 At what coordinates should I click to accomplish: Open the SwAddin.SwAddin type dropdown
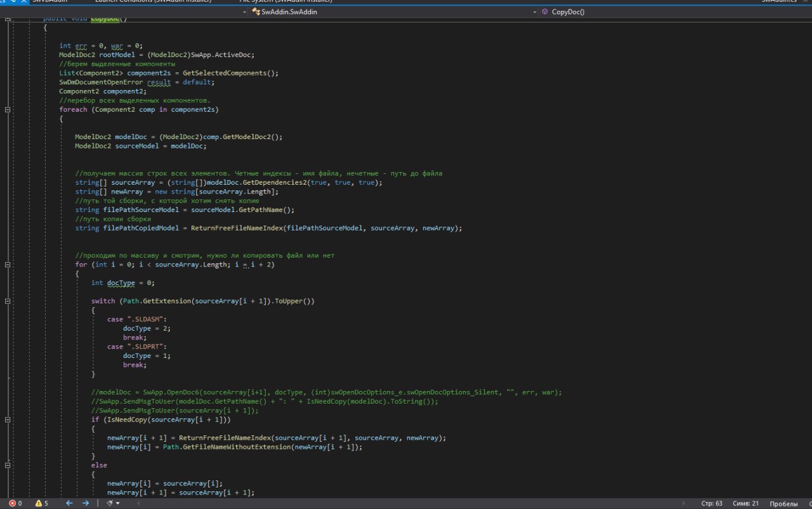(x=534, y=11)
